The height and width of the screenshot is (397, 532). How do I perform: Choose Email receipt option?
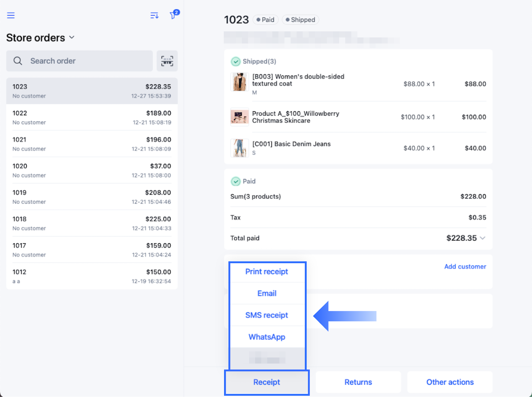pos(267,293)
